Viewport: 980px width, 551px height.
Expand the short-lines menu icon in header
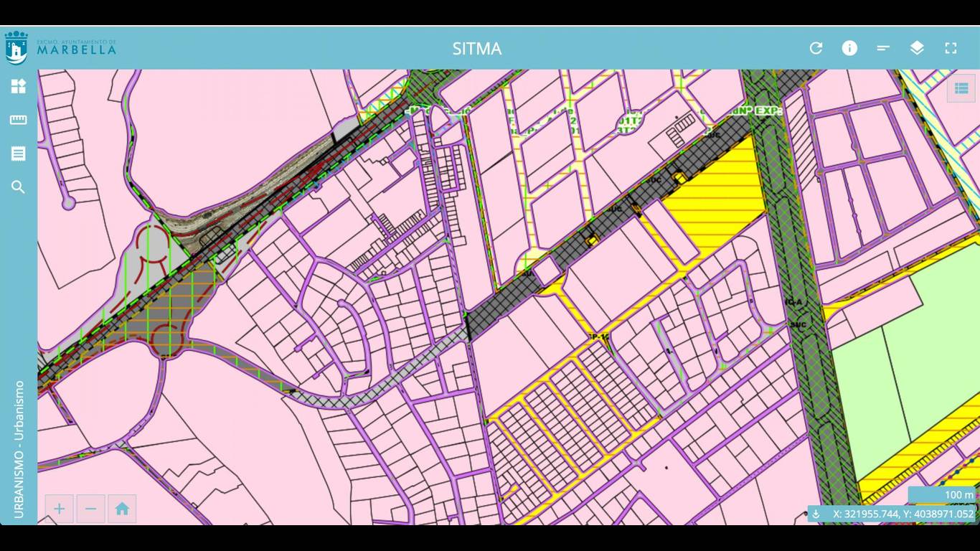click(883, 48)
